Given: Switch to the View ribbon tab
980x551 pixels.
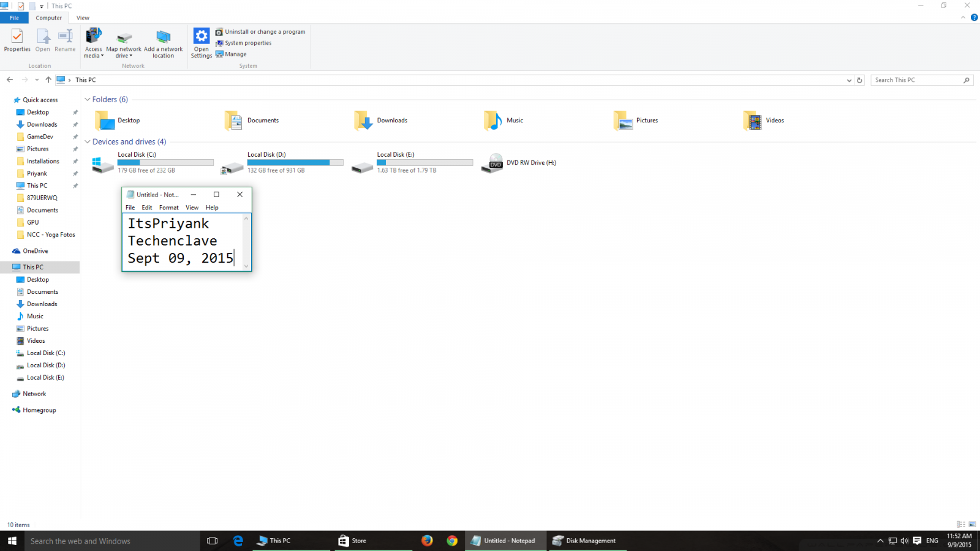Looking at the screenshot, I should pos(83,18).
